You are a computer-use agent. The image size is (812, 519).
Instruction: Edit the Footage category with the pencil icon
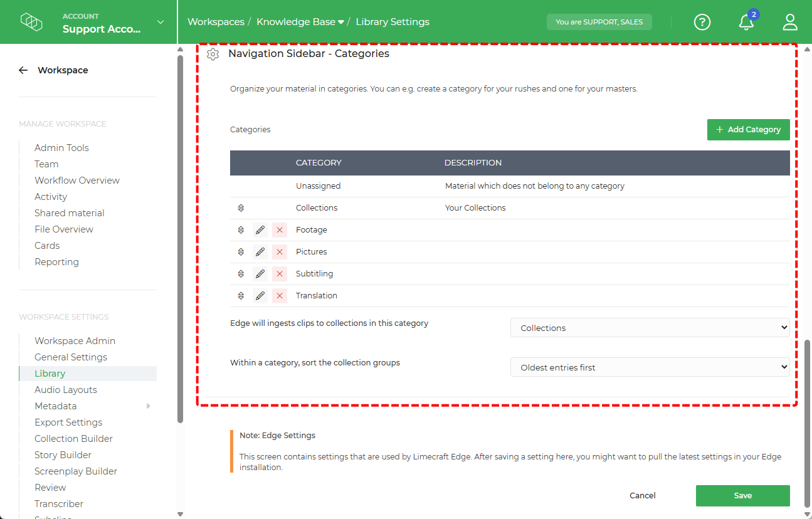pos(260,229)
